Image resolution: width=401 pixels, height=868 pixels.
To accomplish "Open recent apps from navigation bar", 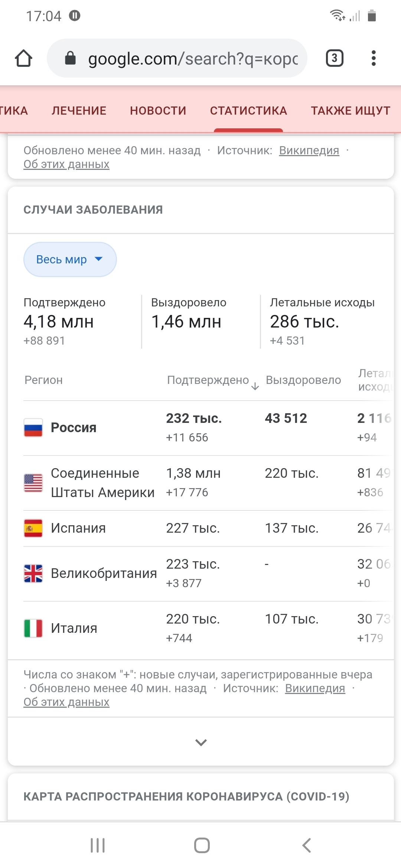I will click(x=98, y=845).
